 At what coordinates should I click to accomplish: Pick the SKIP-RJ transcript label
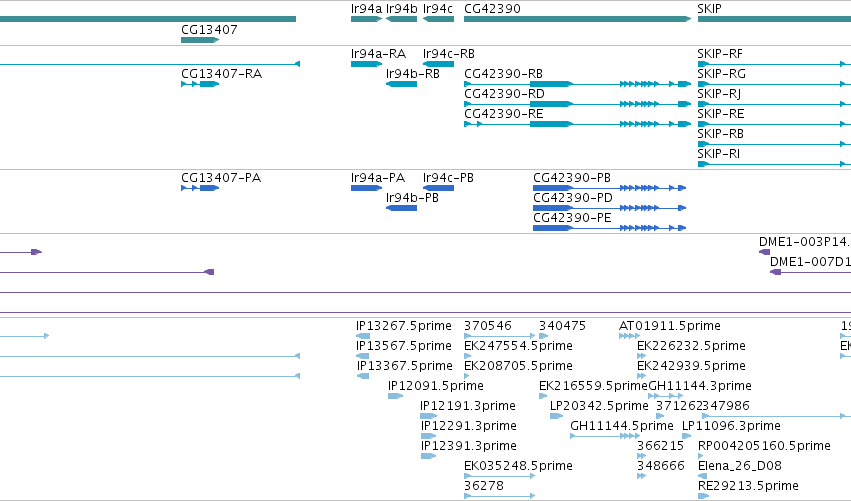coord(719,94)
